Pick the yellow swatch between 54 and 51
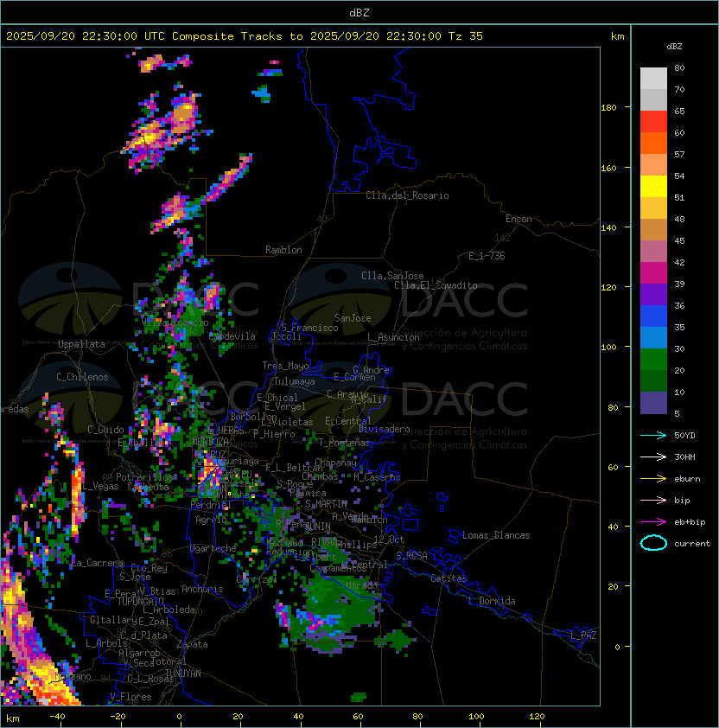719x728 pixels. 653,186
